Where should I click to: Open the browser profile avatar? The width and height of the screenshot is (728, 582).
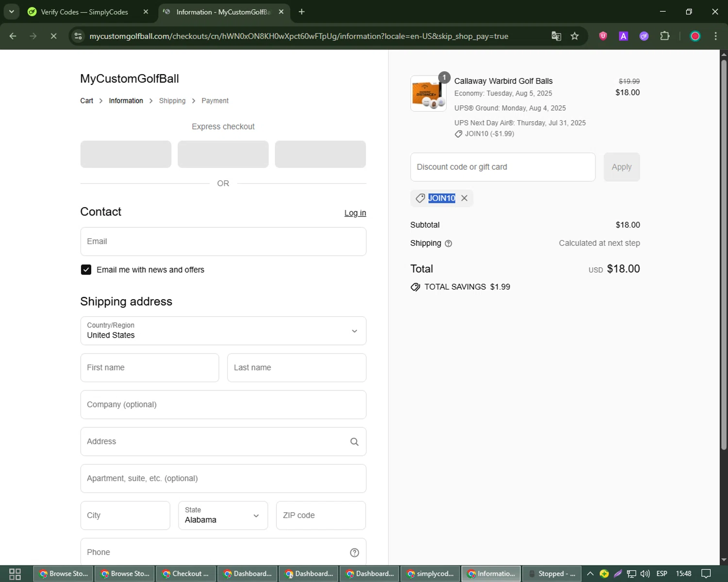pos(695,36)
